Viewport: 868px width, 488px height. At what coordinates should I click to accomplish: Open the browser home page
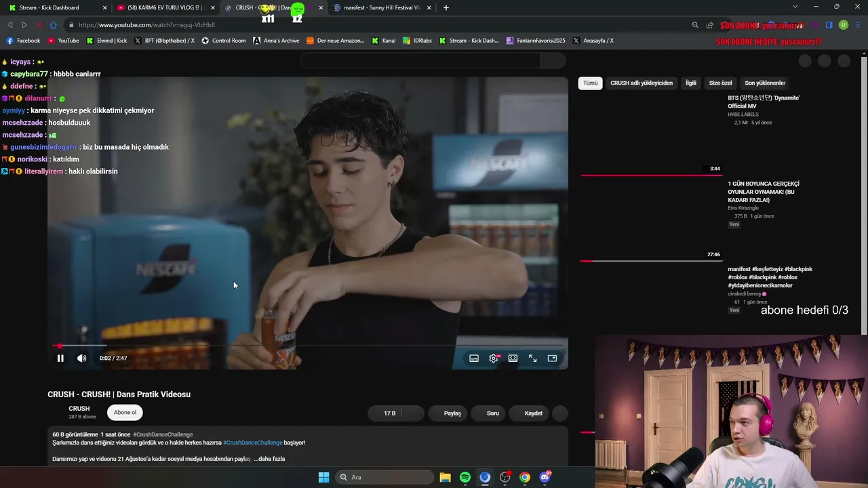[53, 25]
